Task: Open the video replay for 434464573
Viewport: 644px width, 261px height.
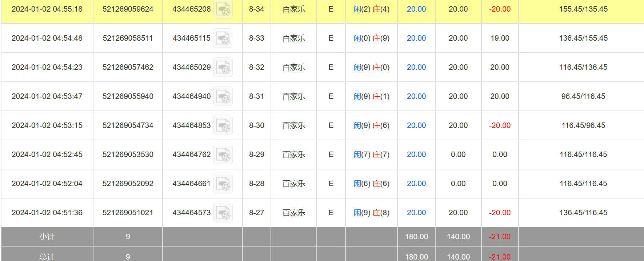Action: [x=223, y=213]
